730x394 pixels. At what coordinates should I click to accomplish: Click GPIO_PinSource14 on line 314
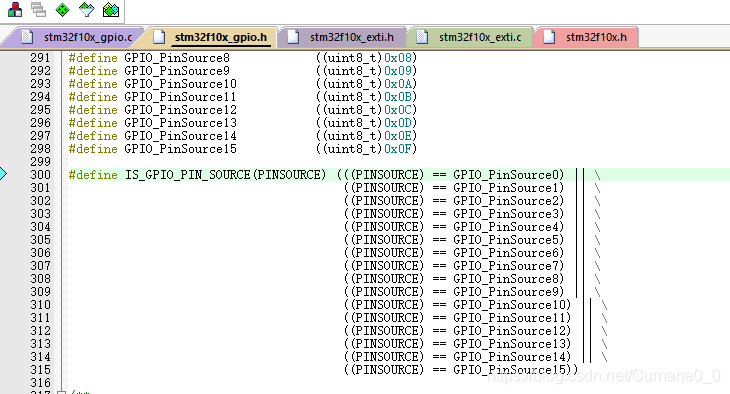tap(509, 357)
